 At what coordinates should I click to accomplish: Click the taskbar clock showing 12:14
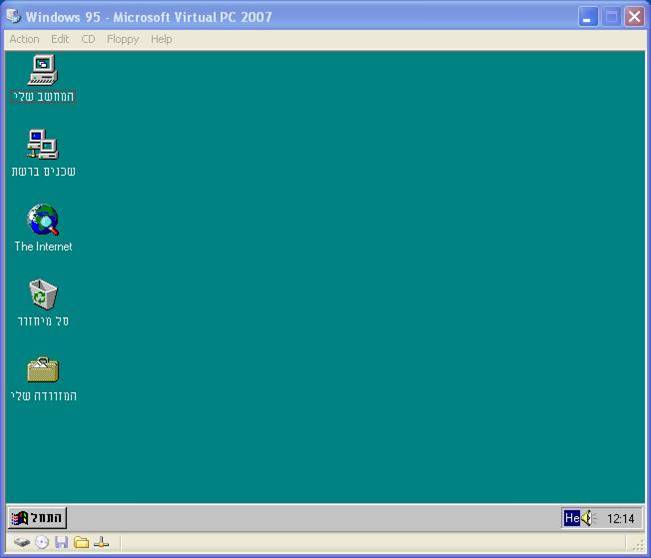click(x=621, y=518)
